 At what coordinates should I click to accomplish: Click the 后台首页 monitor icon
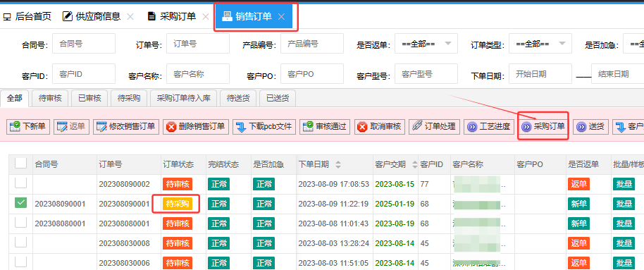pos(7,17)
